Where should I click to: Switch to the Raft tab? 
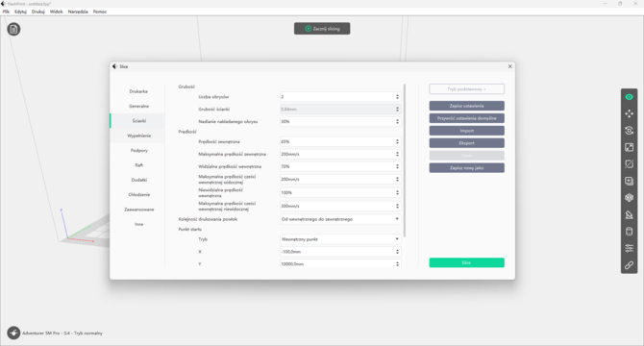[x=138, y=165]
